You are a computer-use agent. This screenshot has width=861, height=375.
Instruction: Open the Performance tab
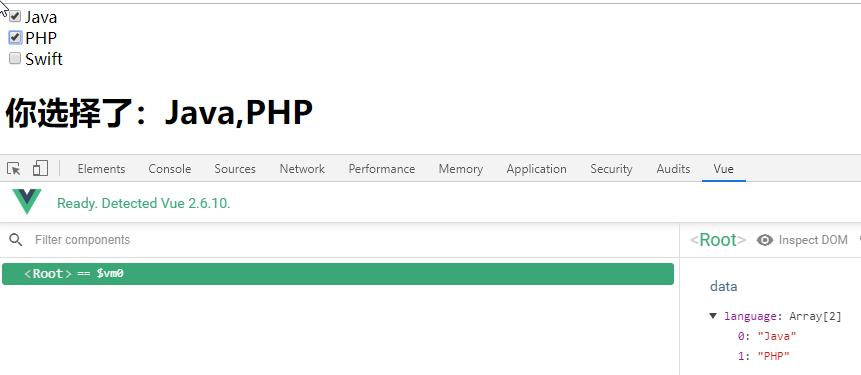[382, 169]
